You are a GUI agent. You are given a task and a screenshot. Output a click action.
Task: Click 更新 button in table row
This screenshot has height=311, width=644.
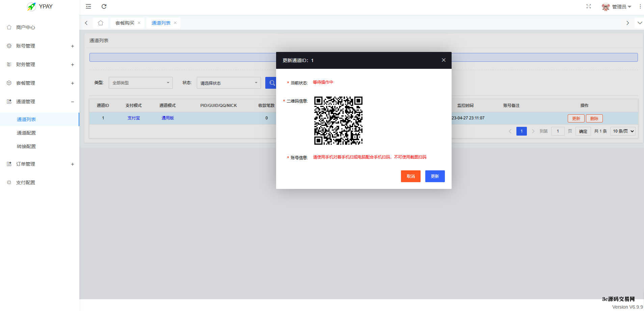(x=576, y=118)
